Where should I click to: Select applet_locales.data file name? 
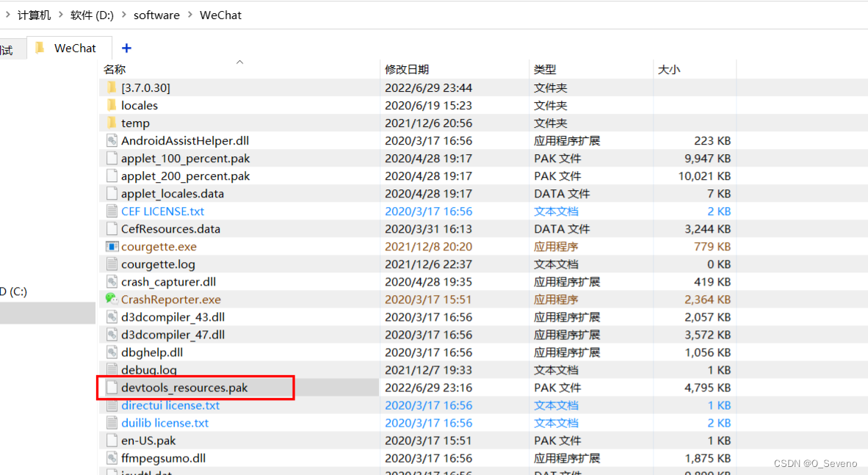[x=173, y=194]
